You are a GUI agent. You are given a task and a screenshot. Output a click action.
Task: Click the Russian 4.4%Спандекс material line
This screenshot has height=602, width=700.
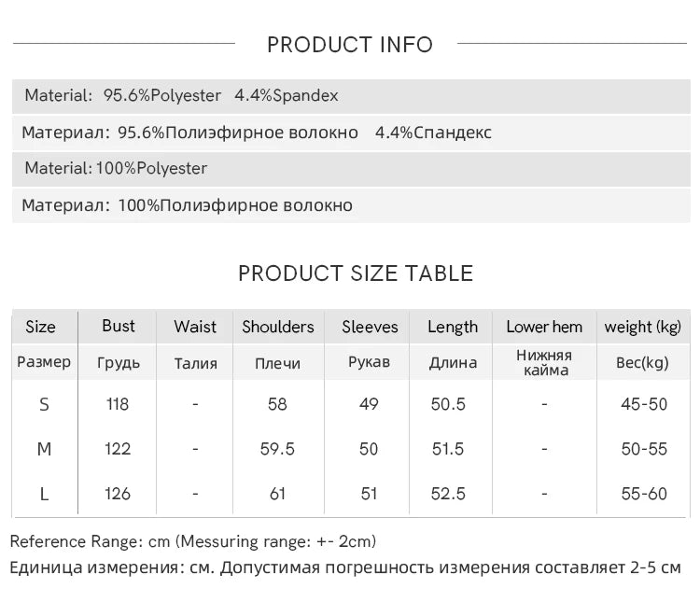pos(351,133)
